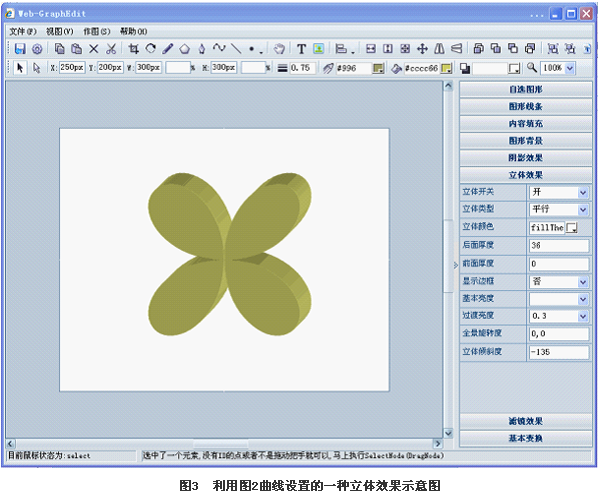Open the 文件(F) menu
The height and width of the screenshot is (491, 599).
click(23, 31)
